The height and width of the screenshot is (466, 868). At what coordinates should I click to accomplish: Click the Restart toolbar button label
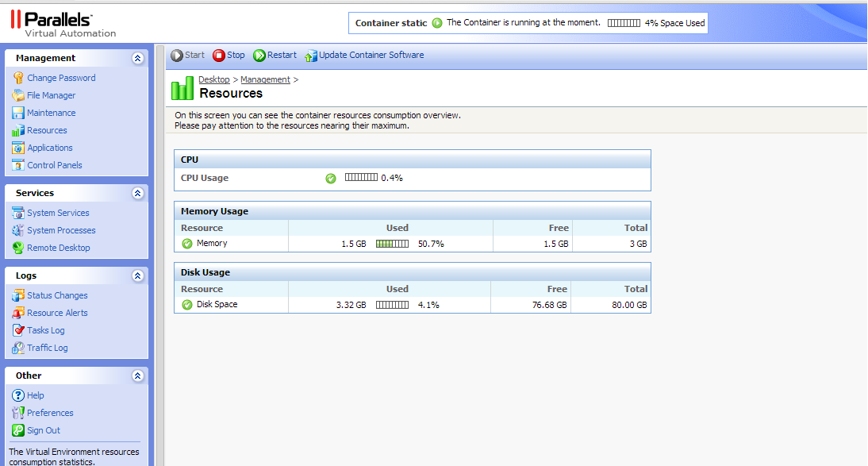[x=282, y=55]
